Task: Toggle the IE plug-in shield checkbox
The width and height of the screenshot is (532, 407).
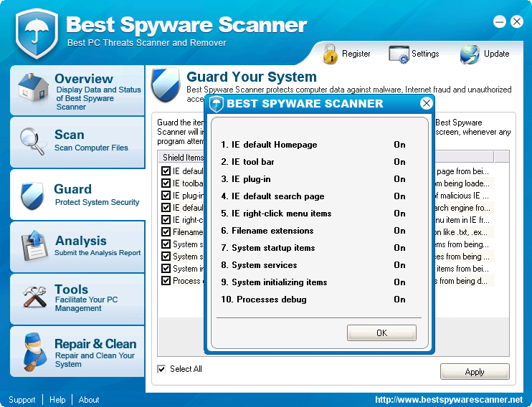Action: pos(166,196)
